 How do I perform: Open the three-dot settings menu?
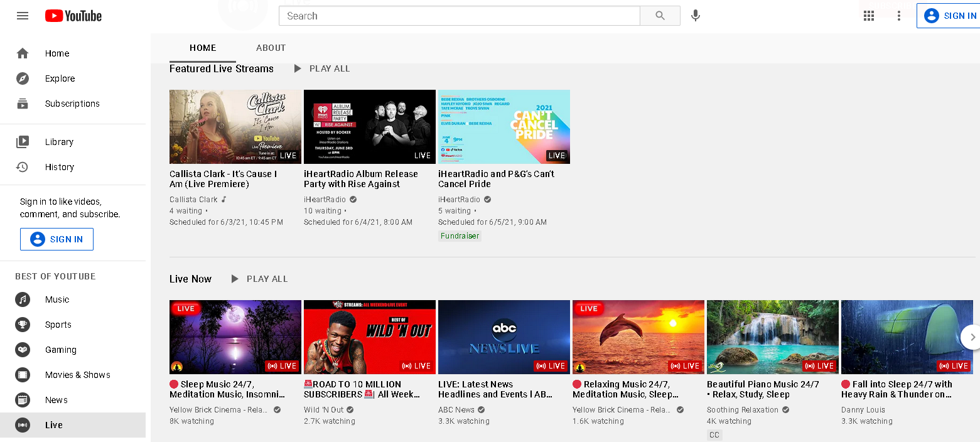coord(899,16)
